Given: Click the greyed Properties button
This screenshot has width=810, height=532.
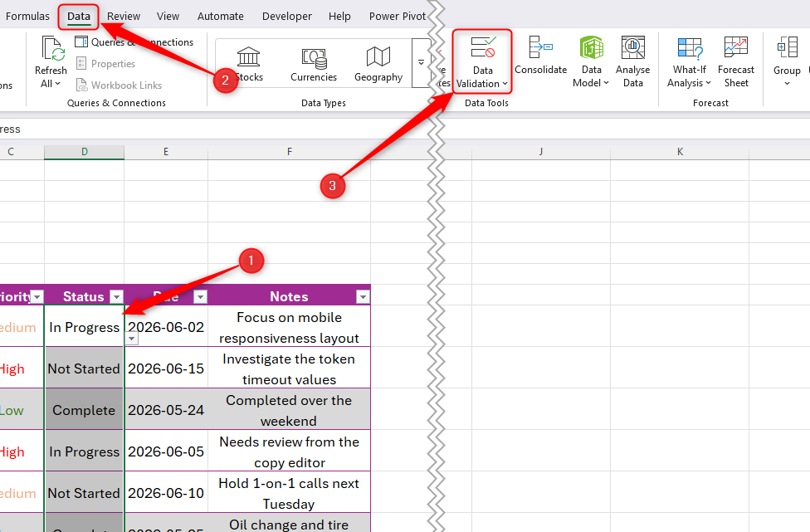Looking at the screenshot, I should [x=106, y=64].
